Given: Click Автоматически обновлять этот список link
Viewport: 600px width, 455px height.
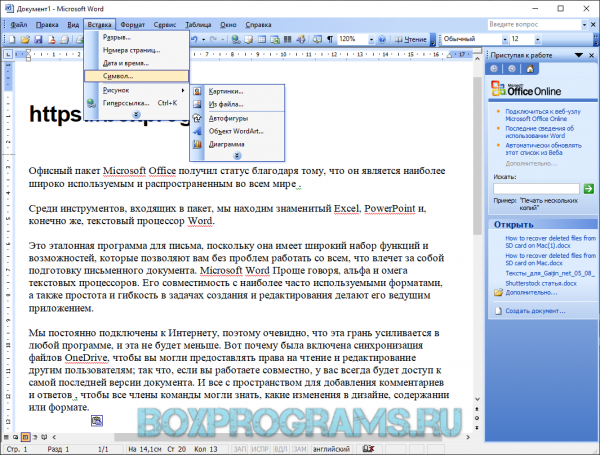Looking at the screenshot, I should pos(543,149).
